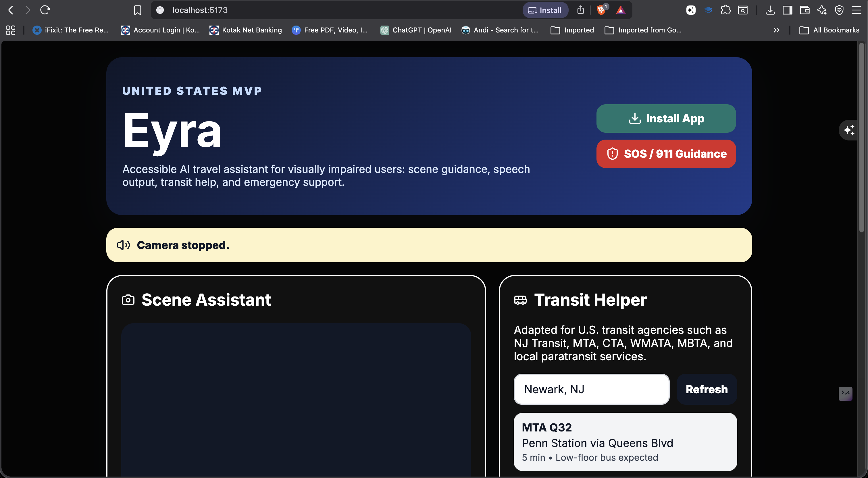Expand hidden bookmarks with double chevron
The height and width of the screenshot is (478, 868).
pyautogui.click(x=776, y=30)
